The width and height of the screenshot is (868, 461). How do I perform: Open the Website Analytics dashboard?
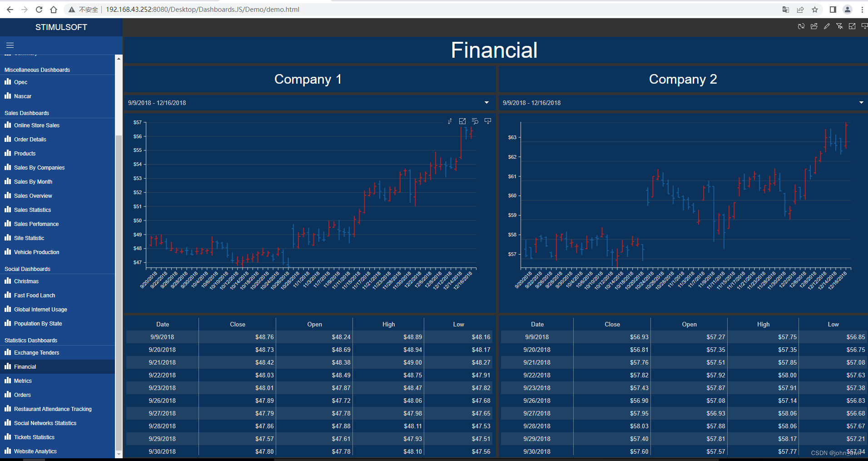35,451
